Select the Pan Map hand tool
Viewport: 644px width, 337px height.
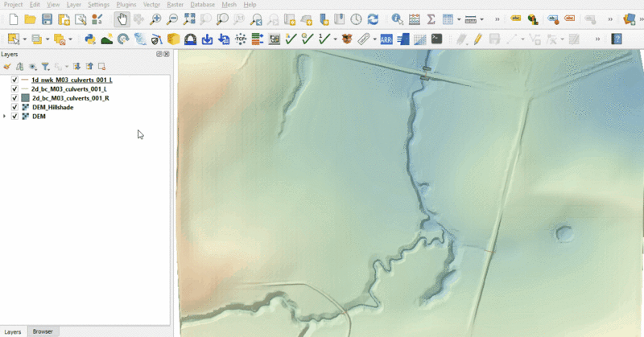122,19
